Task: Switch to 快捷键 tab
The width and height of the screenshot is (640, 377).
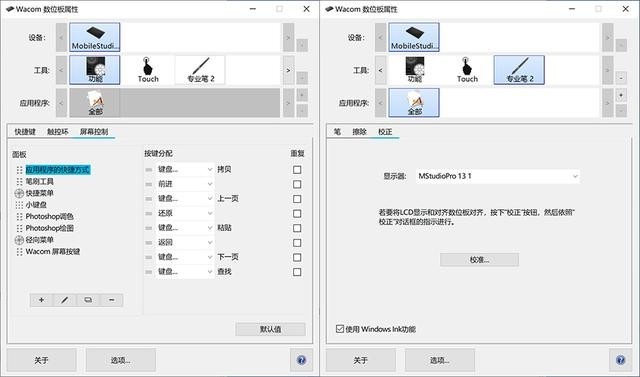Action: point(25,131)
